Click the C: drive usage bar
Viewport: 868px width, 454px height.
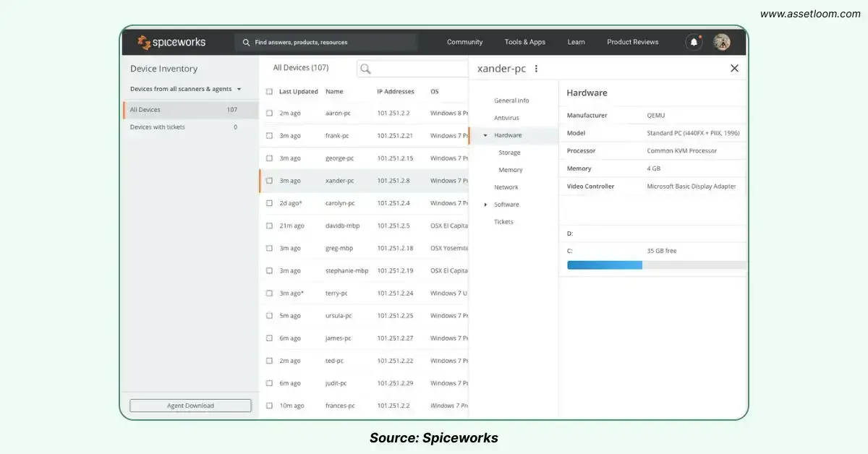coord(657,265)
